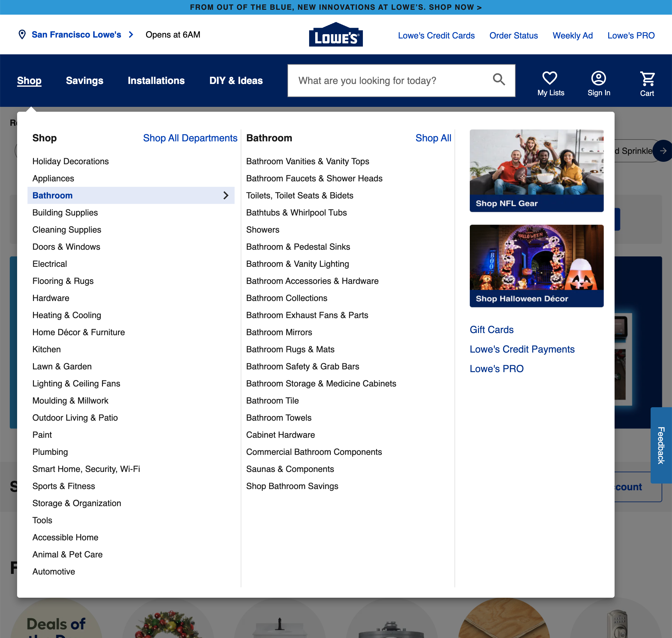Click Shop All Departments
This screenshot has width=672, height=638.
[190, 138]
